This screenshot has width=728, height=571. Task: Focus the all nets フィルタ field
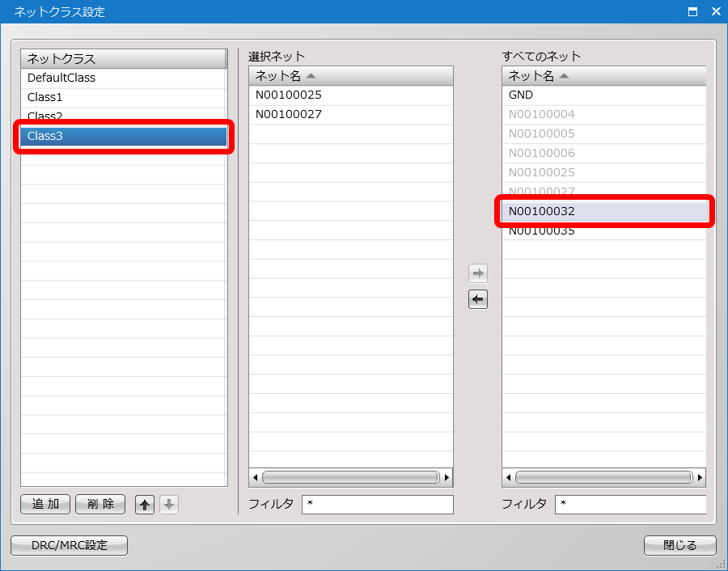click(629, 505)
